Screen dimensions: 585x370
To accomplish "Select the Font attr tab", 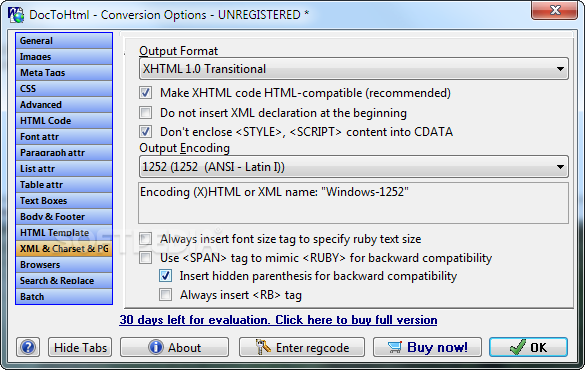I will 64,137.
